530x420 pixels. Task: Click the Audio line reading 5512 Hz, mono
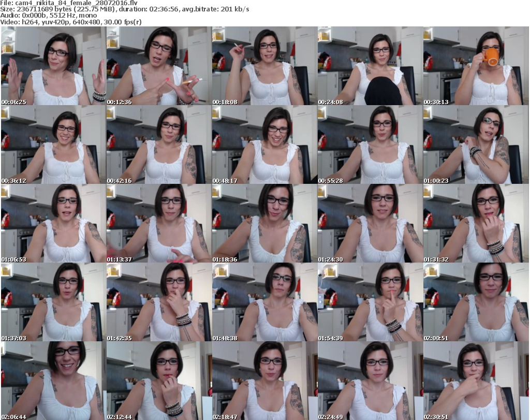point(48,16)
